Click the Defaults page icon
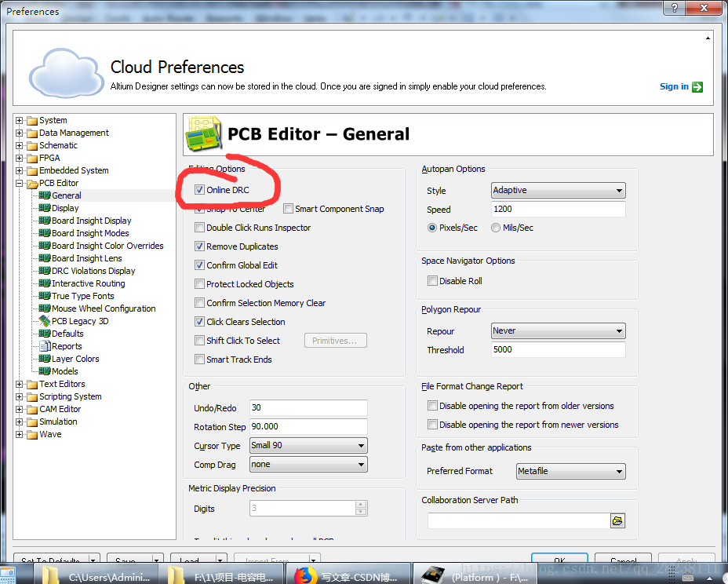This screenshot has height=584, width=728. (x=45, y=333)
